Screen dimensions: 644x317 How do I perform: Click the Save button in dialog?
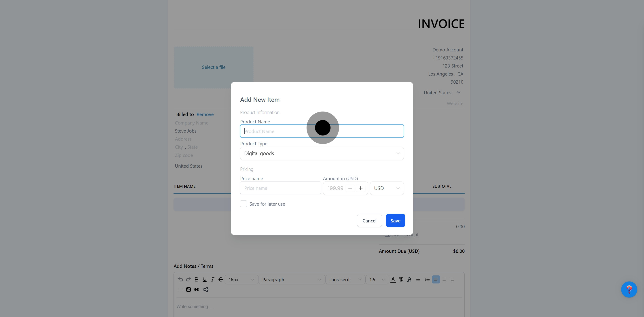(395, 220)
